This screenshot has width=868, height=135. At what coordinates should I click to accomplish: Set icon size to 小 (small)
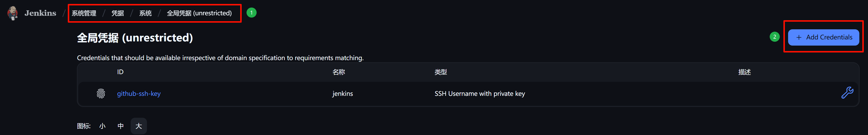(102, 126)
